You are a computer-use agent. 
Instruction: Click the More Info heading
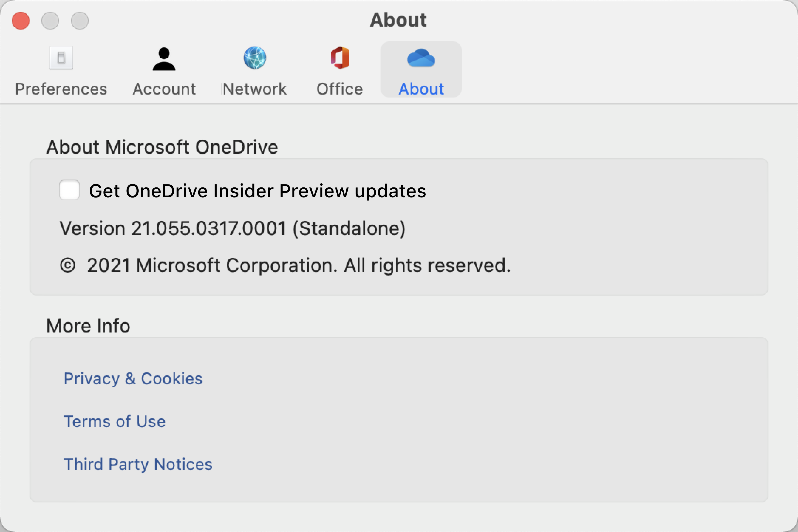pyautogui.click(x=88, y=326)
